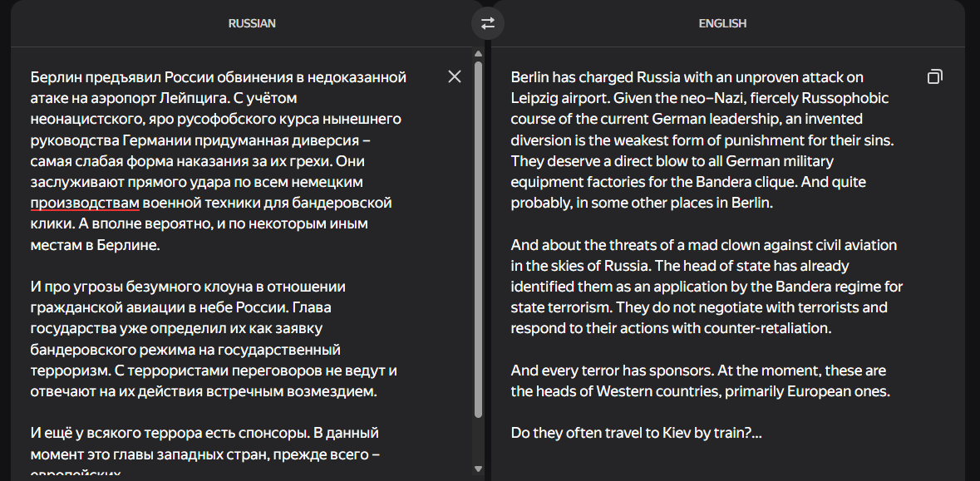Click the paragraph beginning "And about the threats"
This screenshot has height=481, width=980.
tap(707, 287)
